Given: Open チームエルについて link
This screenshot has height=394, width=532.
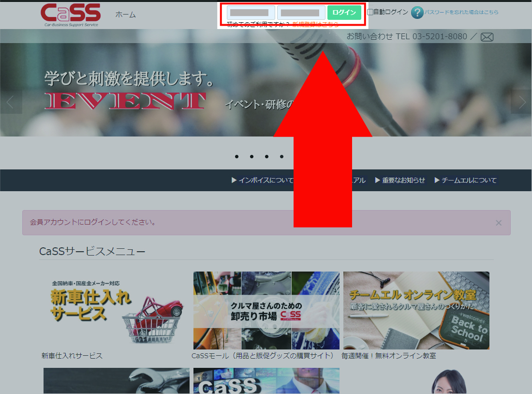Looking at the screenshot, I should tap(465, 180).
